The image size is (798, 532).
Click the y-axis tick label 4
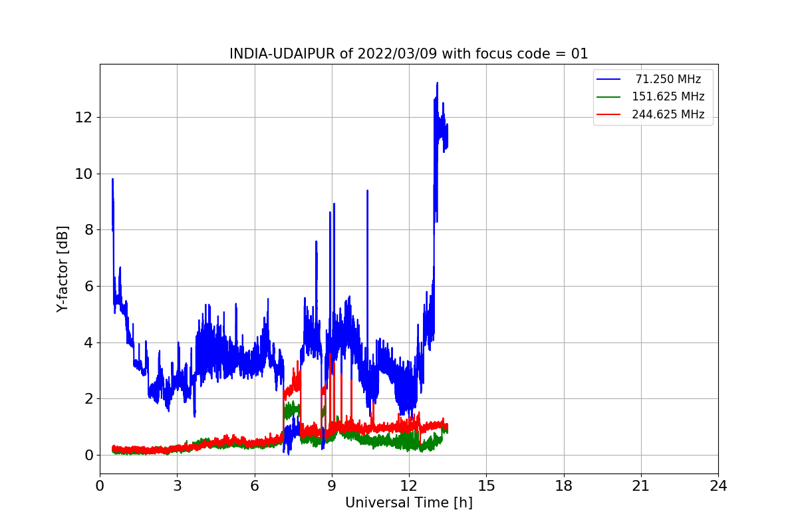(87, 342)
